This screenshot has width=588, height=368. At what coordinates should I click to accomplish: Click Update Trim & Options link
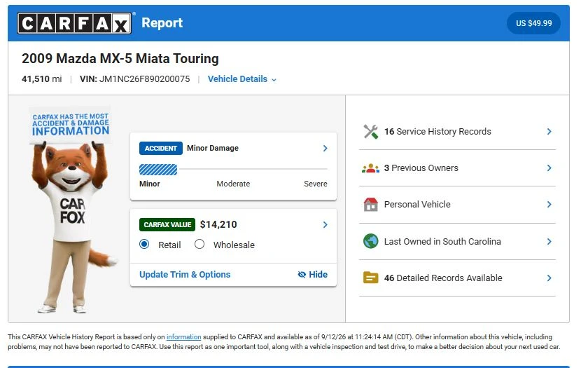coord(185,275)
